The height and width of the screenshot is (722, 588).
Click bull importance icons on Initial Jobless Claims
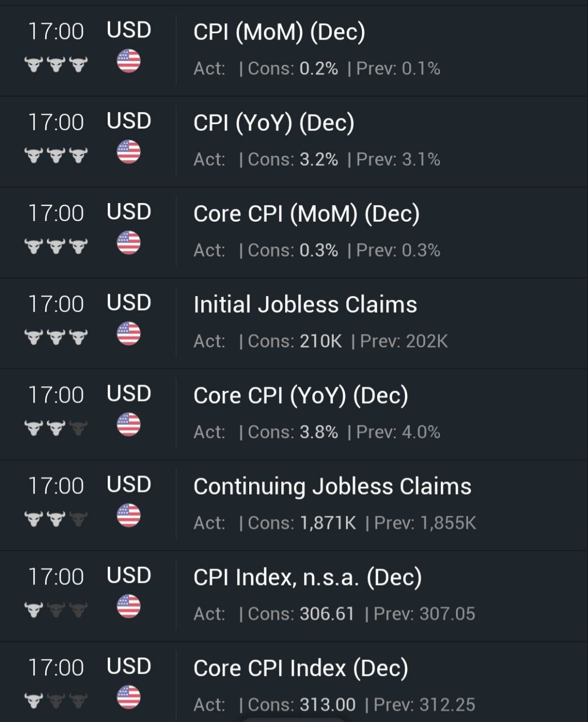tap(56, 337)
